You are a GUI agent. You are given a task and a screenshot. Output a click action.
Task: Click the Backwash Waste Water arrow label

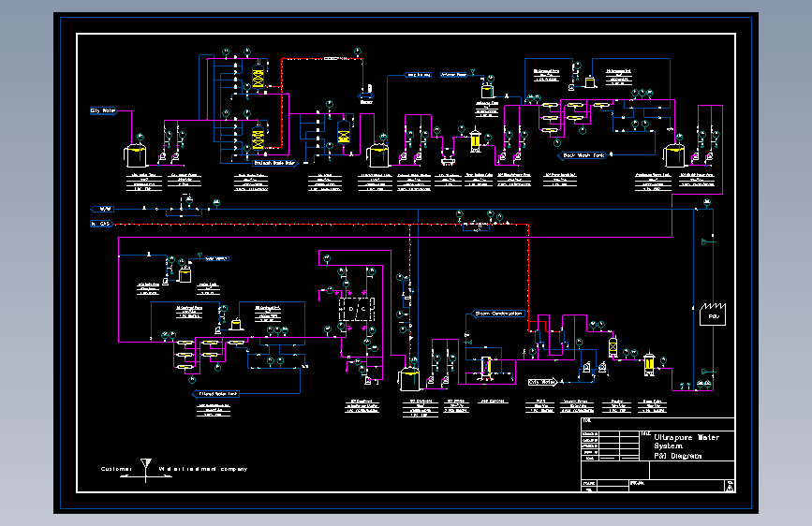pyautogui.click(x=275, y=163)
